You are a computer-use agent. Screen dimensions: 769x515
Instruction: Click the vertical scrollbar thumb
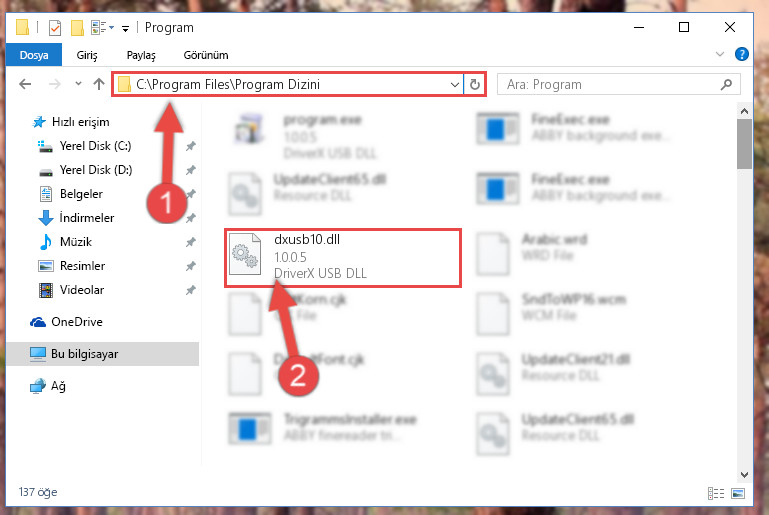[744, 144]
